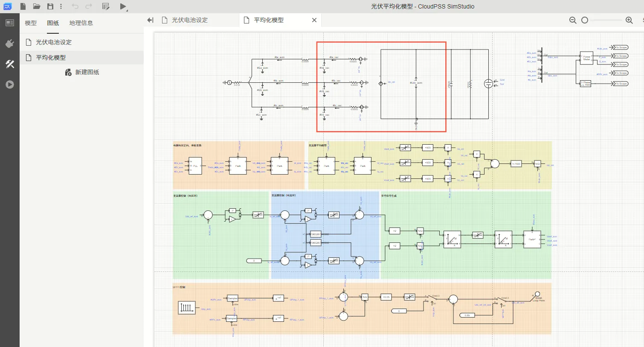This screenshot has height=347, width=644.
Task: Open the summary panel in left sidebar
Action: 10,23
